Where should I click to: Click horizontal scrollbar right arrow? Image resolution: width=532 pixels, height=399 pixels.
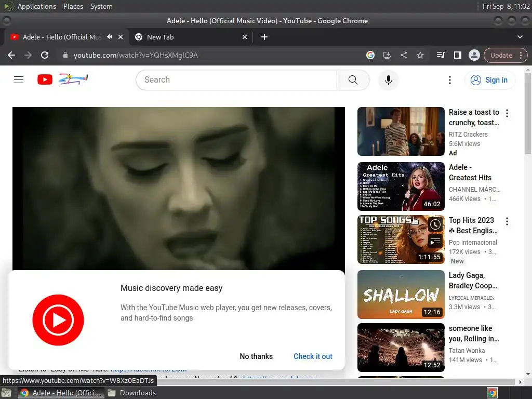click(x=521, y=382)
